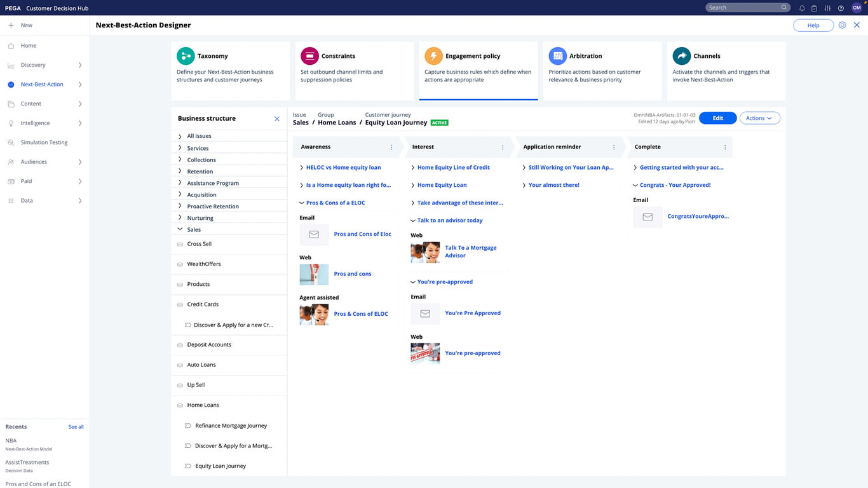This screenshot has width=868, height=488.
Task: Click the OM avatar in the top bar
Action: point(857,8)
